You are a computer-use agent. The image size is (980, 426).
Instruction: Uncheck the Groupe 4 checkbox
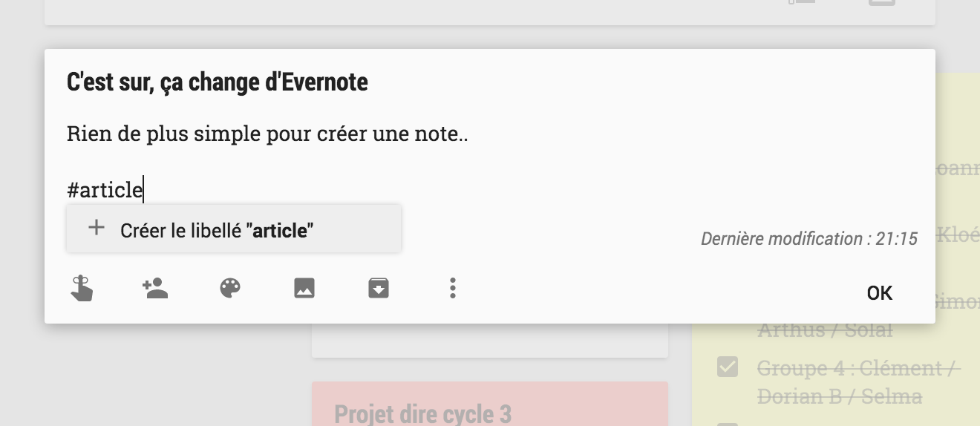728,367
